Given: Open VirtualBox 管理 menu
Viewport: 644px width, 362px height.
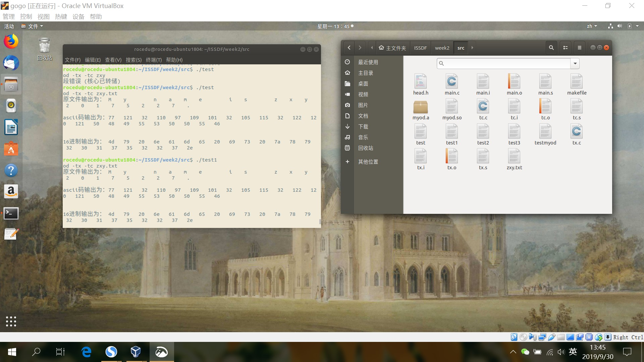Looking at the screenshot, I should [9, 17].
